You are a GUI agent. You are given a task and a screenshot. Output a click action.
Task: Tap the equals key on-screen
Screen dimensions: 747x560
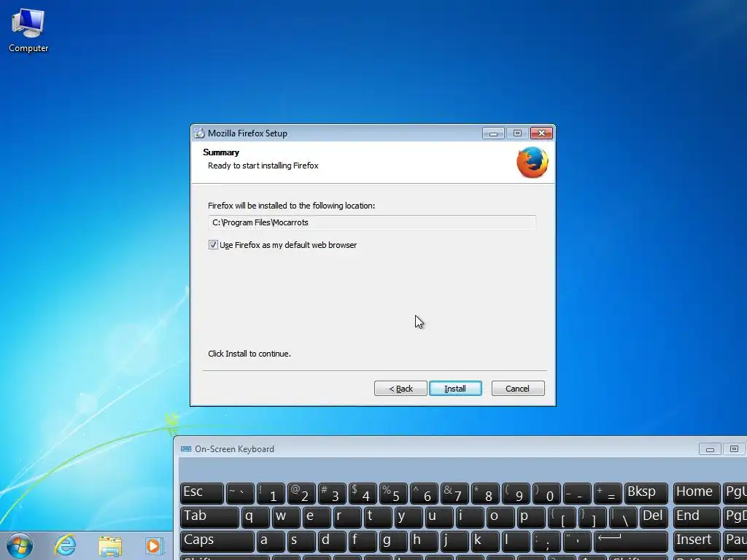(x=608, y=494)
